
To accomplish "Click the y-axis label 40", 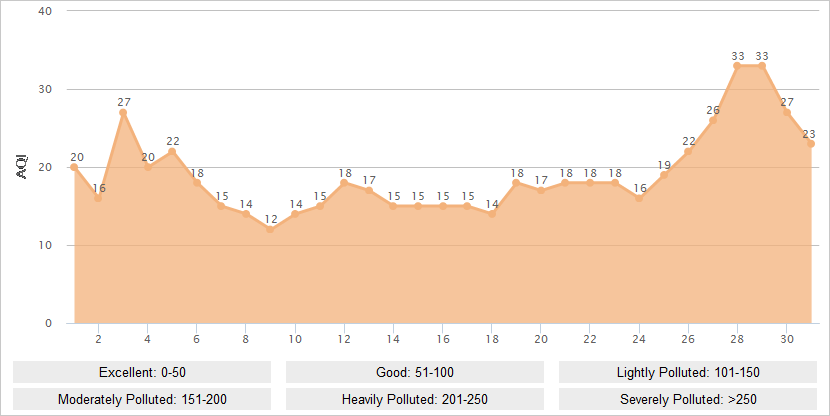I will tap(45, 11).
